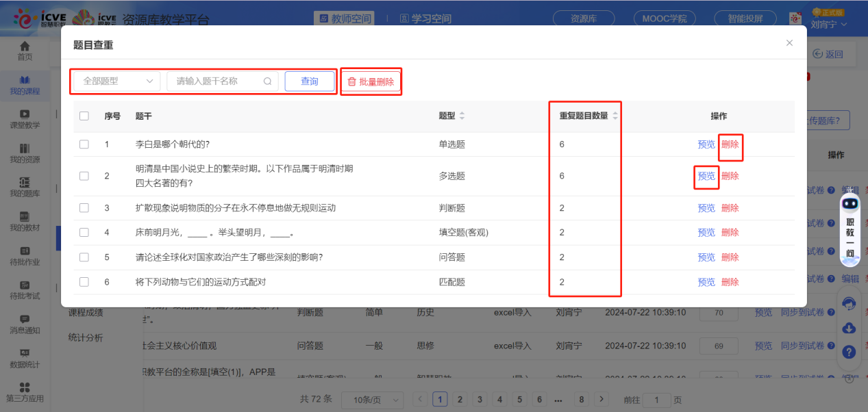Screen dimensions: 868x412
Task: Open the MOOC学院 menu item
Action: [664, 18]
